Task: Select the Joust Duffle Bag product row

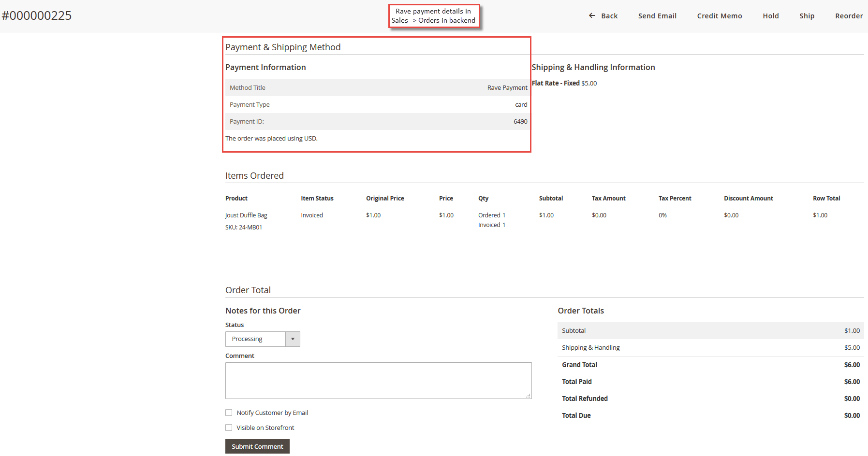Action: point(246,215)
